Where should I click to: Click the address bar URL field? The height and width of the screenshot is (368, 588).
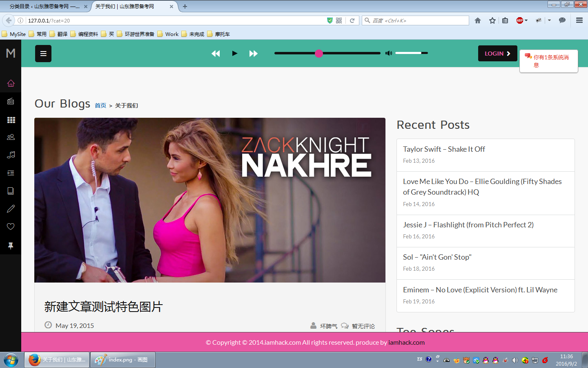point(176,20)
